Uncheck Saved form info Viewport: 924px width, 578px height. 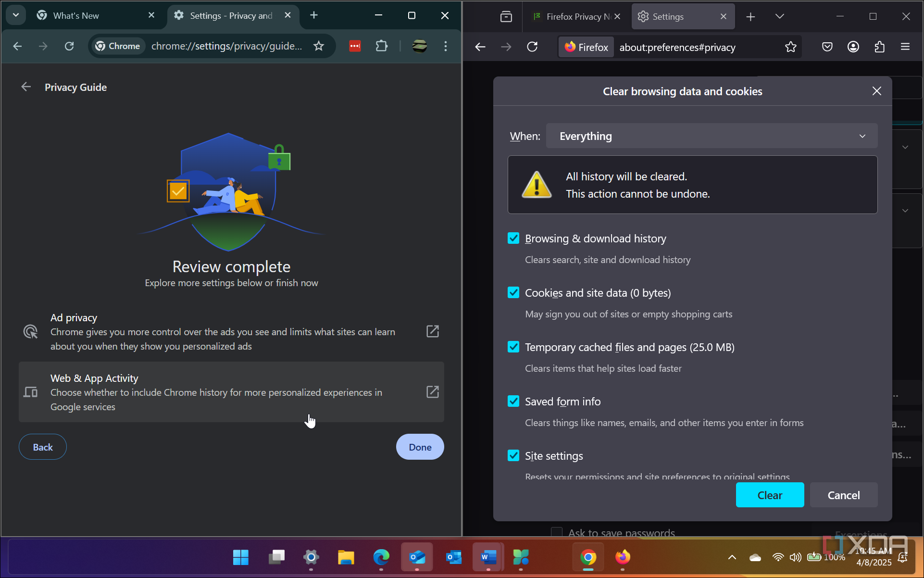coord(513,401)
